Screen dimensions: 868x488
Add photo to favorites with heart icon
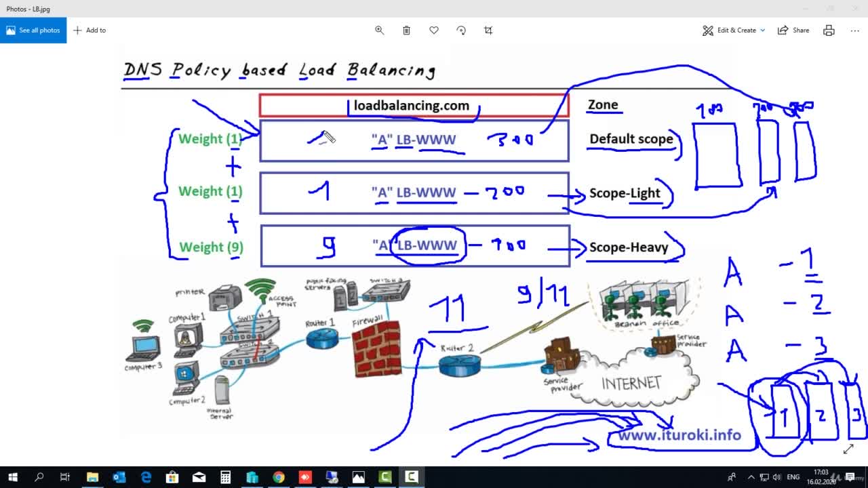[x=434, y=30]
